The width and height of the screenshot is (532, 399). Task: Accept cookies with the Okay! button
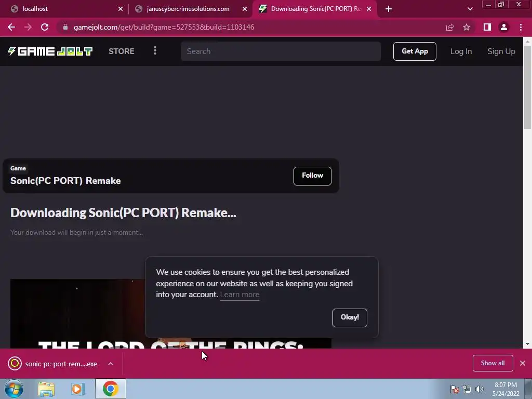click(350, 317)
